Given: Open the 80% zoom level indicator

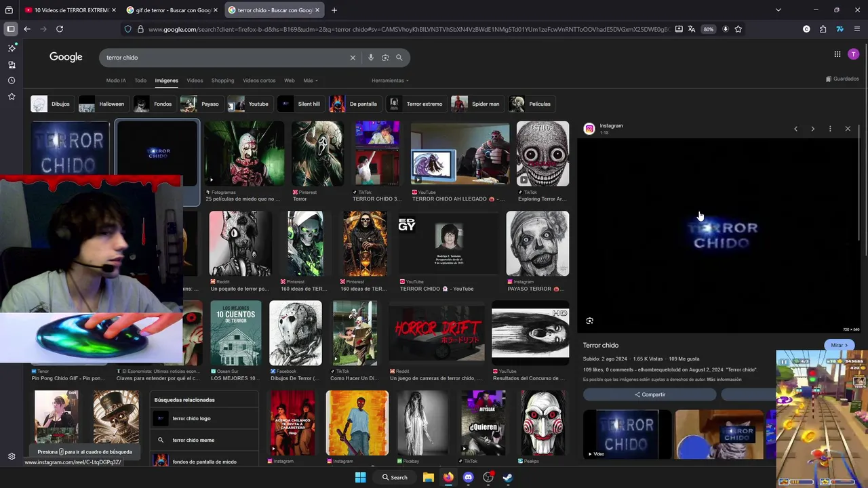Looking at the screenshot, I should tap(708, 29).
